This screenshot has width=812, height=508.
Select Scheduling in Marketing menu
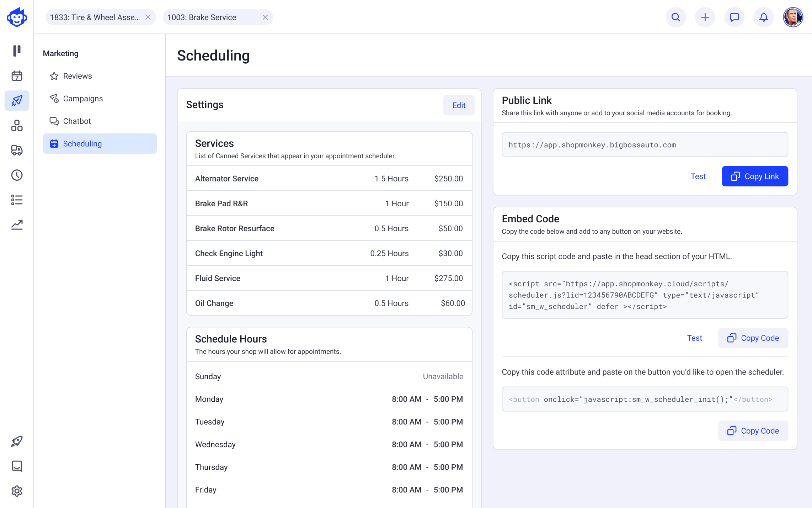coord(100,144)
